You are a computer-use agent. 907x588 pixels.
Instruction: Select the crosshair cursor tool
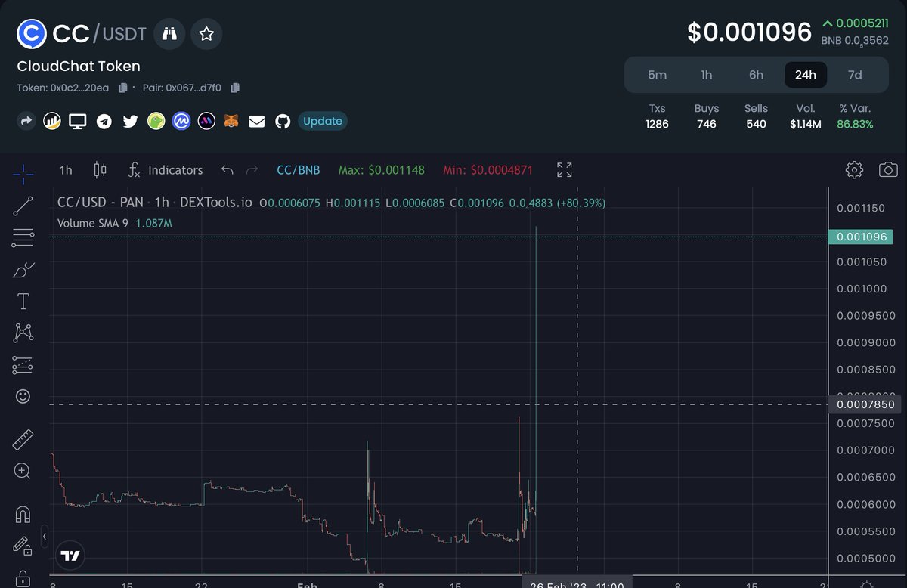click(23, 173)
